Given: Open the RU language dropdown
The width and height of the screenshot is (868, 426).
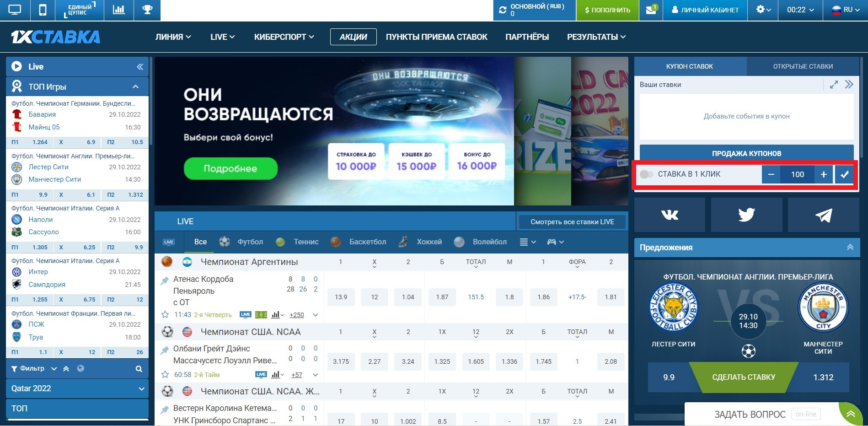Looking at the screenshot, I should coord(846,10).
